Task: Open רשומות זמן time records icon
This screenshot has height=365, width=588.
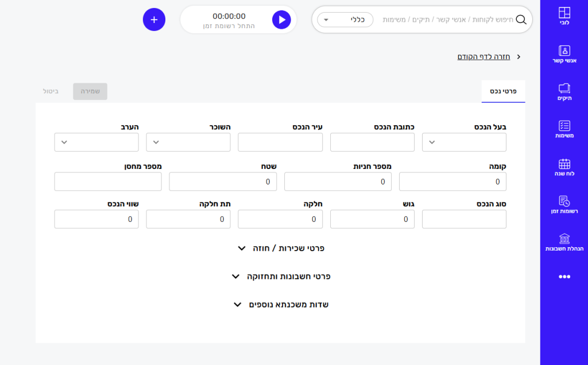Action: pos(564,201)
